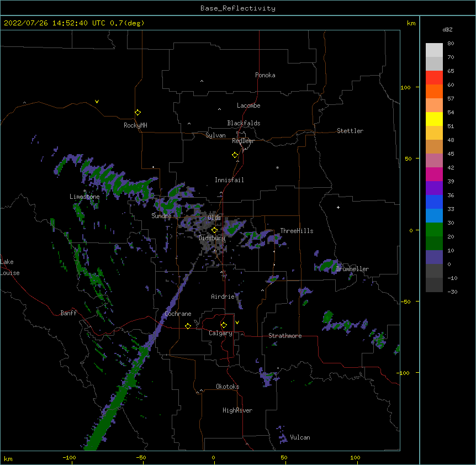Select the dark orange band in dBZ legend
This screenshot has width=476, height=465.
click(x=434, y=91)
